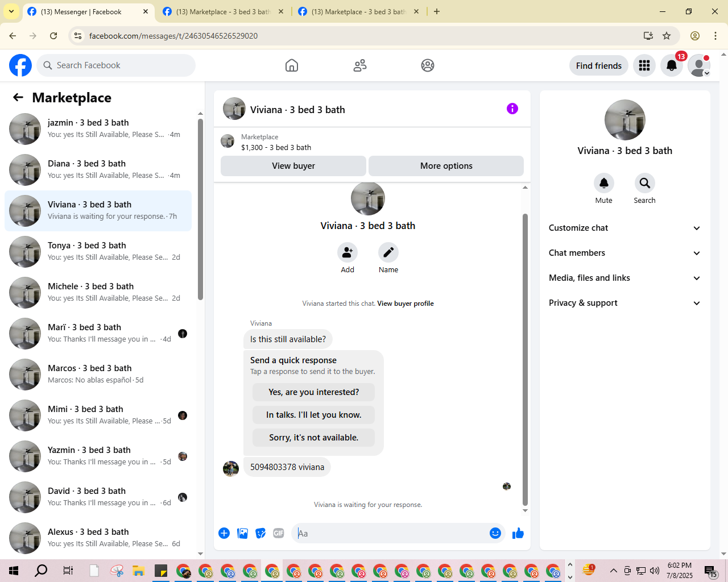The image size is (728, 582).
Task: Open the account profile avatar menu
Action: click(699, 65)
